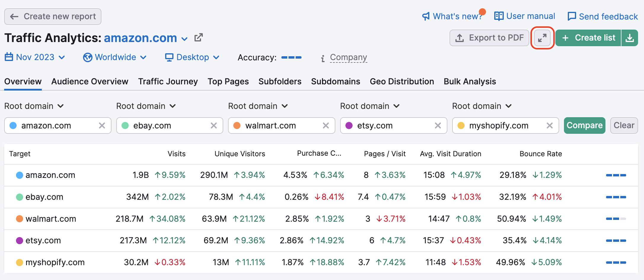This screenshot has height=280, width=644.
Task: Click the green Compare button
Action: 585,125
